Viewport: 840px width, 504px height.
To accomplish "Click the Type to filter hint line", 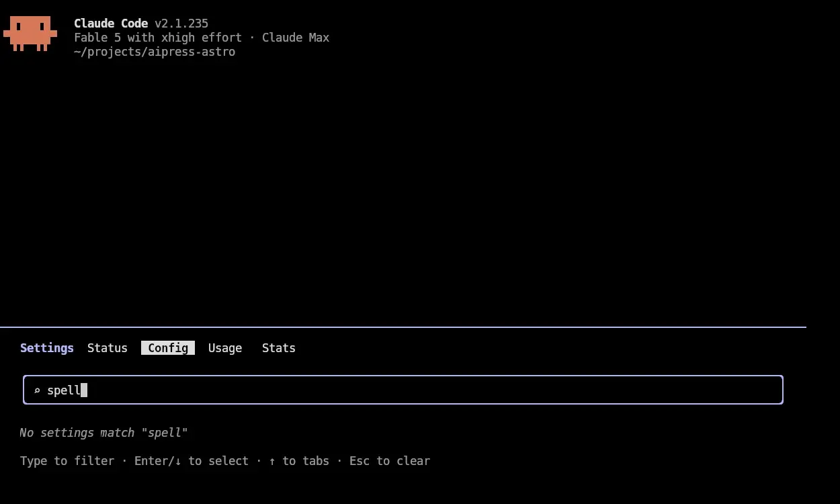I will [225, 461].
